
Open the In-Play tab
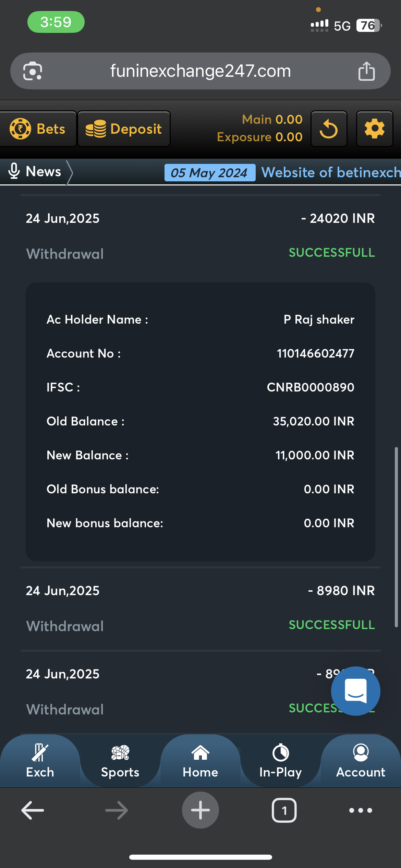pos(280,760)
